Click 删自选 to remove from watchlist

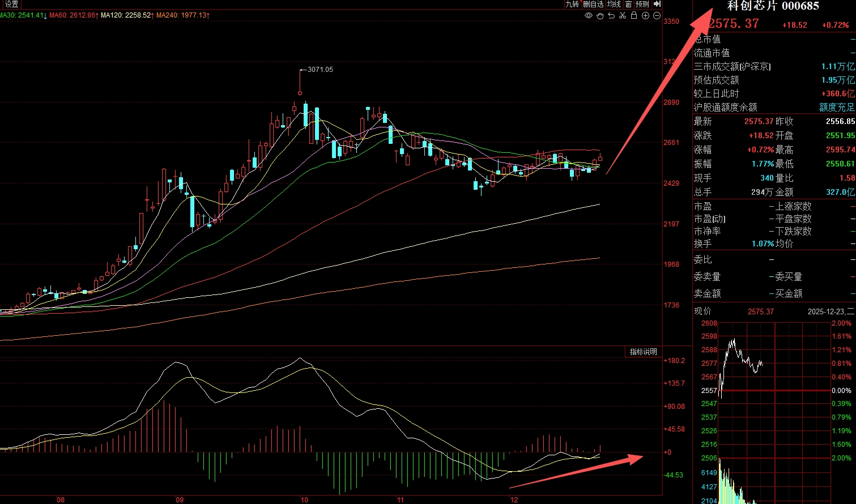593,4
